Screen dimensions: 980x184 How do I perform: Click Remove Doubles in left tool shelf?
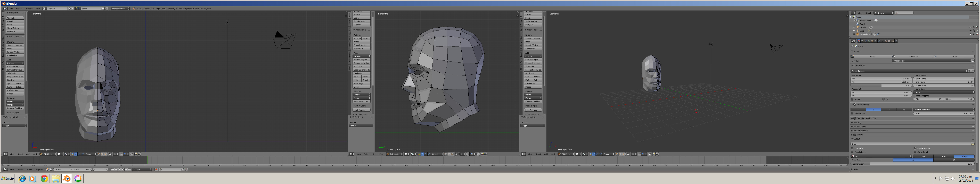[x=15, y=108]
